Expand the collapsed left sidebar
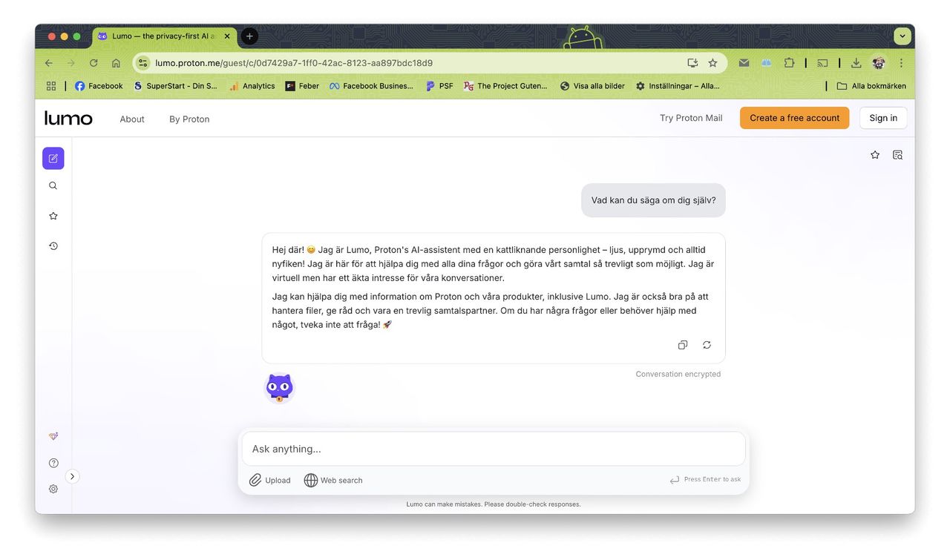 [x=72, y=476]
